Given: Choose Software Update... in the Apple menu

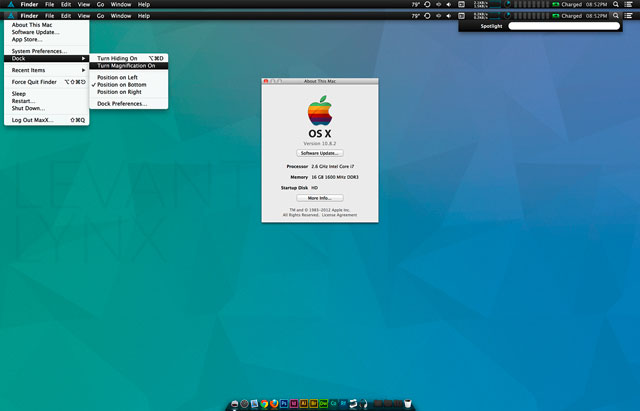Looking at the screenshot, I should click(47, 32).
